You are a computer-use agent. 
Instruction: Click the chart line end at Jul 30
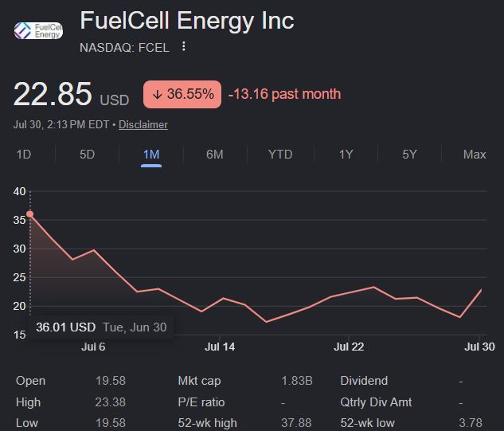(x=481, y=289)
